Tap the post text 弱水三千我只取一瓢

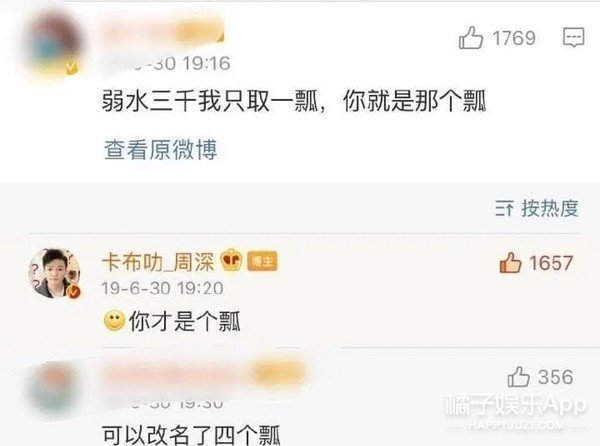pos(210,101)
